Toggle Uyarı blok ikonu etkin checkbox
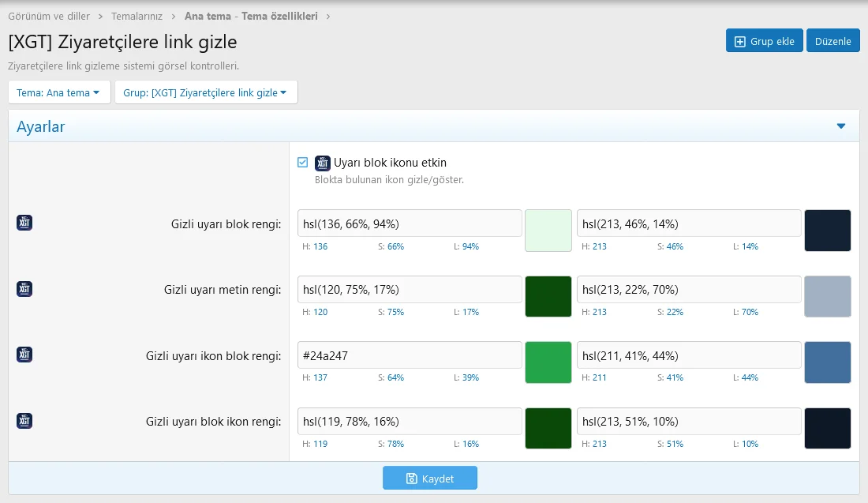The image size is (868, 503). [x=303, y=163]
